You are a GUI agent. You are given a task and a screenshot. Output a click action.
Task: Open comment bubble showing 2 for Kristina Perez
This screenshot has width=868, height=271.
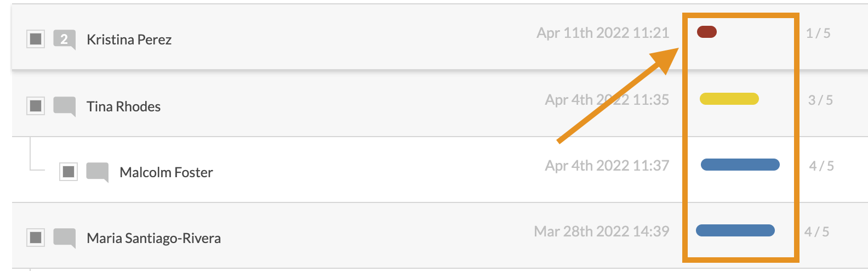(x=64, y=40)
